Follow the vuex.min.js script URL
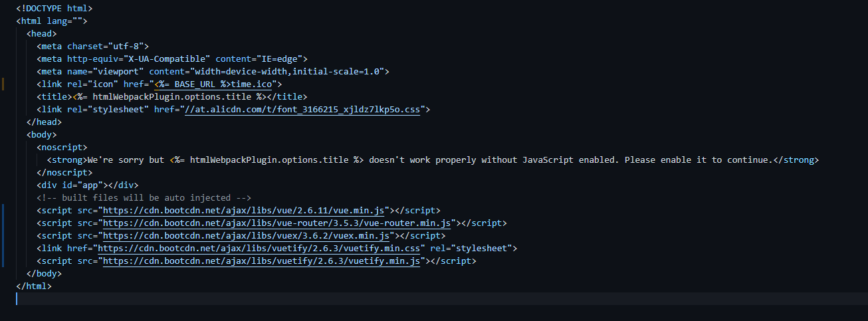 pos(247,236)
